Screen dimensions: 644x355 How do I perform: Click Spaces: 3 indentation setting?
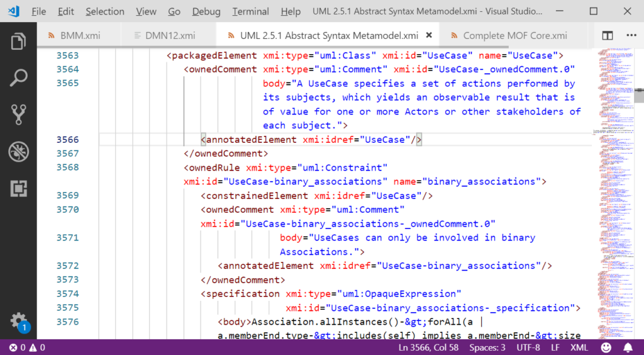[x=487, y=347]
